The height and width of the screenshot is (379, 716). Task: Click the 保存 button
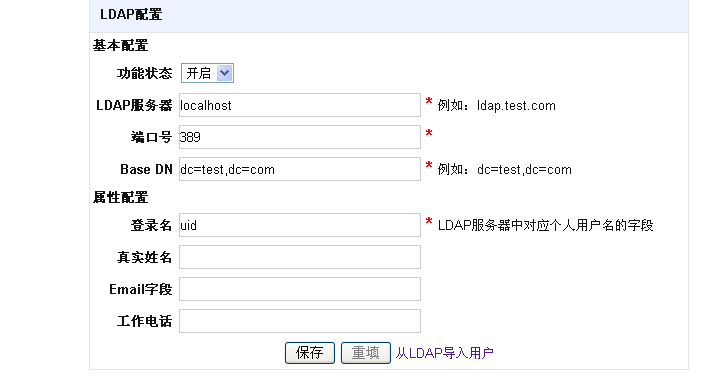point(310,353)
